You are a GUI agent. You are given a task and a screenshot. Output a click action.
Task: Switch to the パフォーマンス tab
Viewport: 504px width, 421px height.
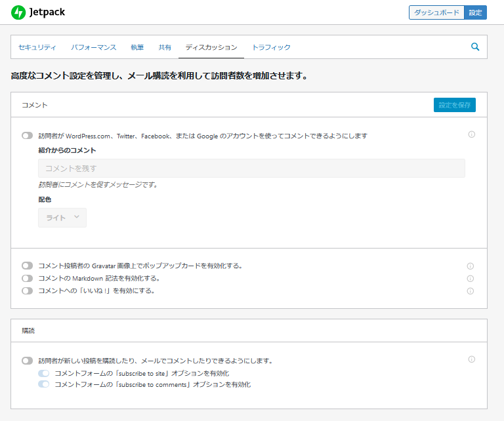point(94,47)
